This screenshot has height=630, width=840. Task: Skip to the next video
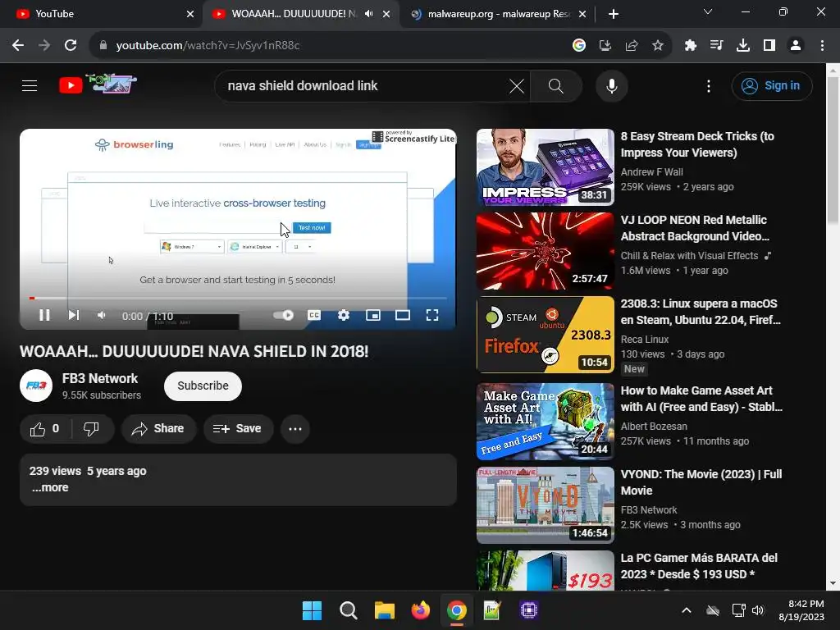coord(74,315)
